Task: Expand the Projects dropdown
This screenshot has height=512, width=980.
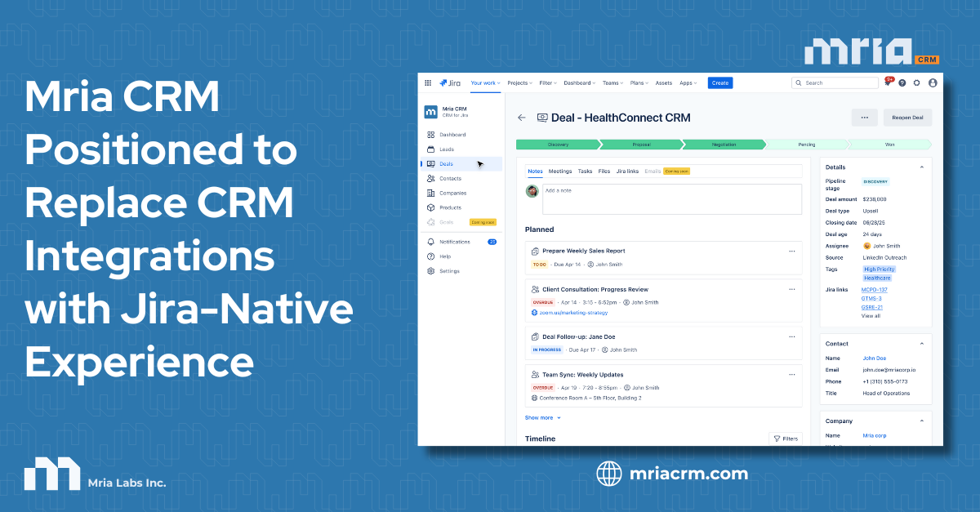Action: (519, 82)
